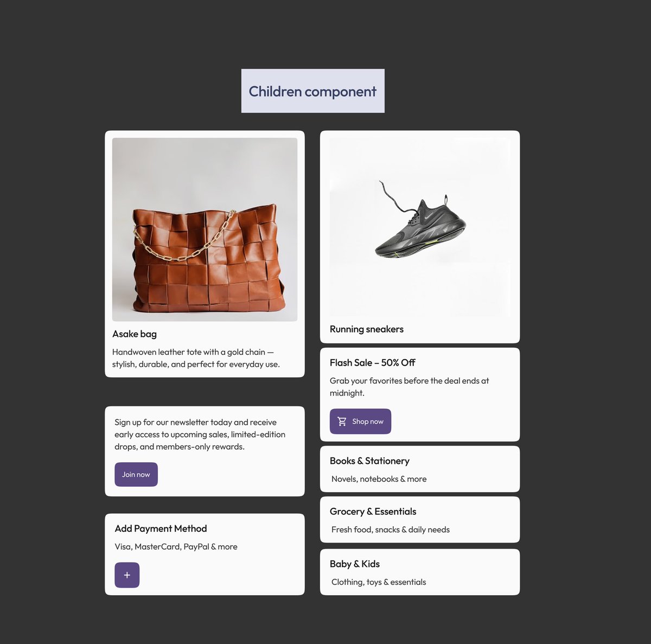Click the Novels, notebooks & more subtitle
Viewport: 651px width, 644px height.
click(x=379, y=479)
